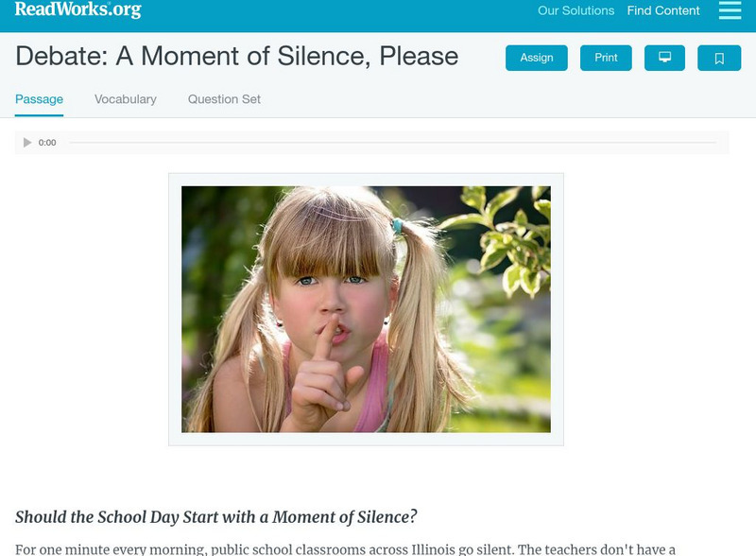Click the audio player bar background

click(x=371, y=143)
